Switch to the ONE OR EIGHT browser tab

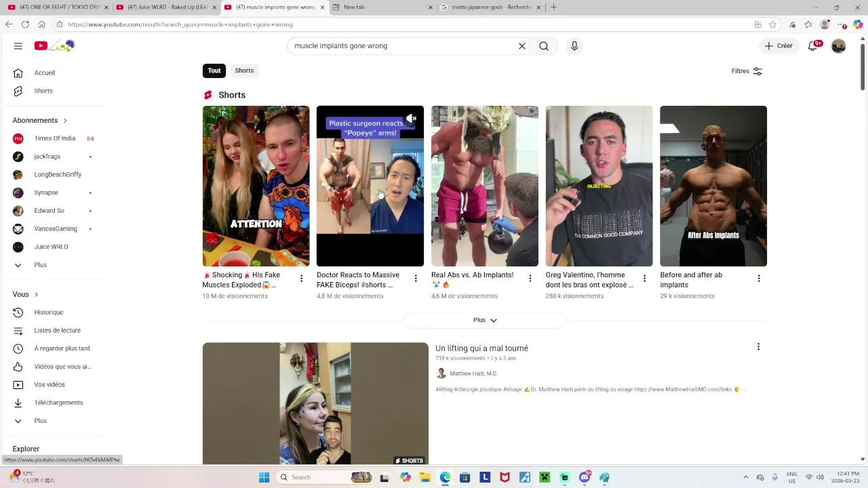point(58,7)
